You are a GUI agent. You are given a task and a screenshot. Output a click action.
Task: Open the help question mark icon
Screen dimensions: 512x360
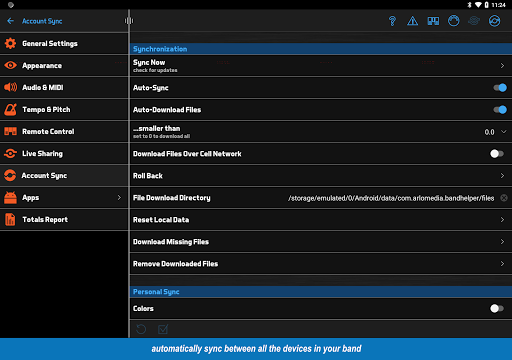click(392, 21)
